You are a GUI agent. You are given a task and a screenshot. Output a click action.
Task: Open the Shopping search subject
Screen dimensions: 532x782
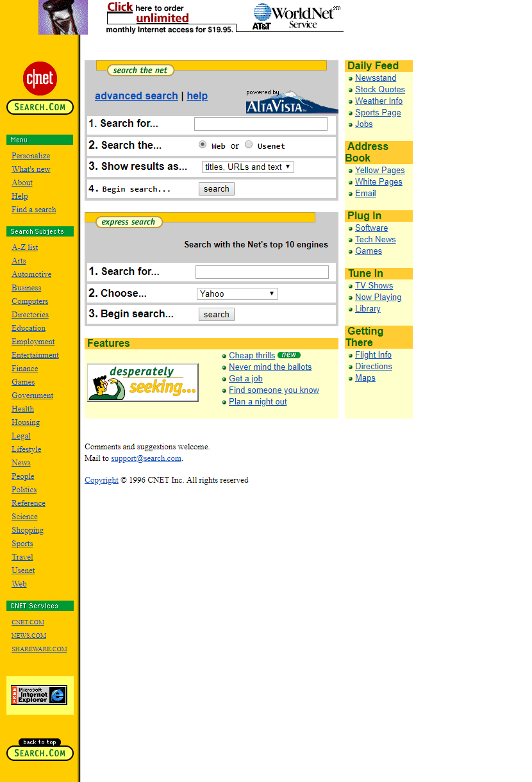coord(28,530)
